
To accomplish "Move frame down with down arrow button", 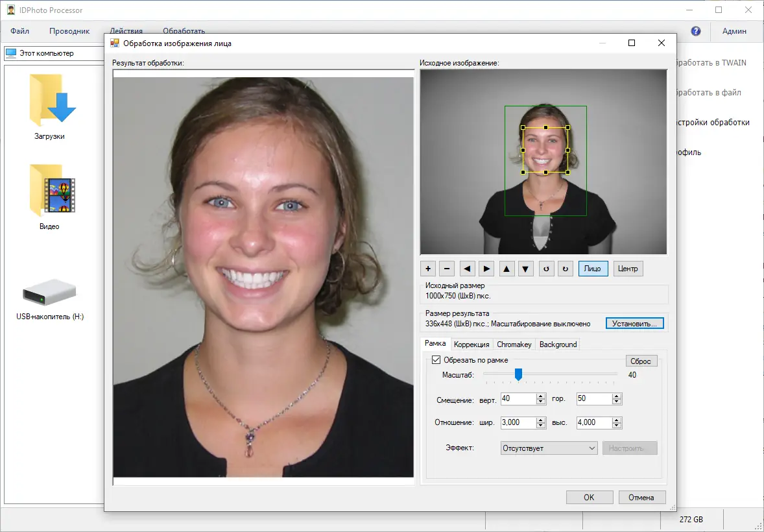I will click(526, 269).
